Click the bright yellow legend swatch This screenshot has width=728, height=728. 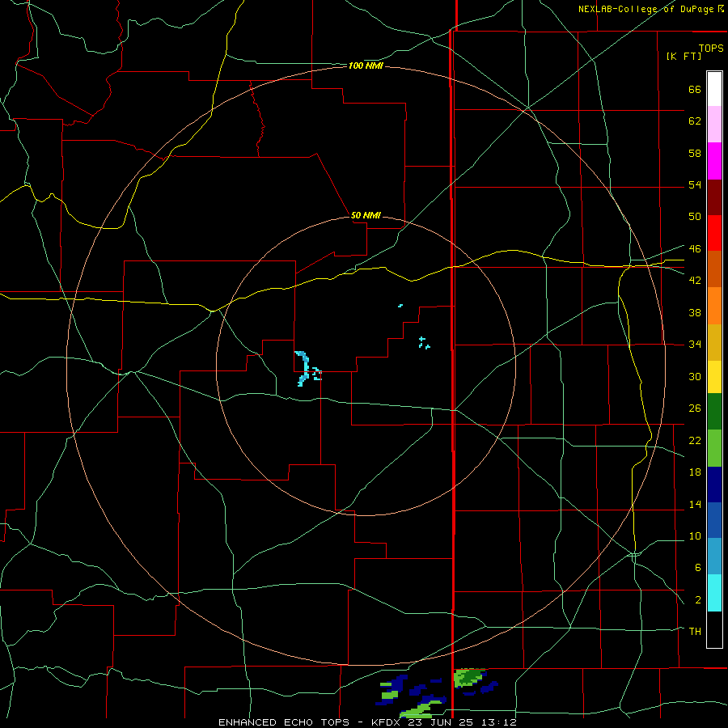tap(714, 377)
